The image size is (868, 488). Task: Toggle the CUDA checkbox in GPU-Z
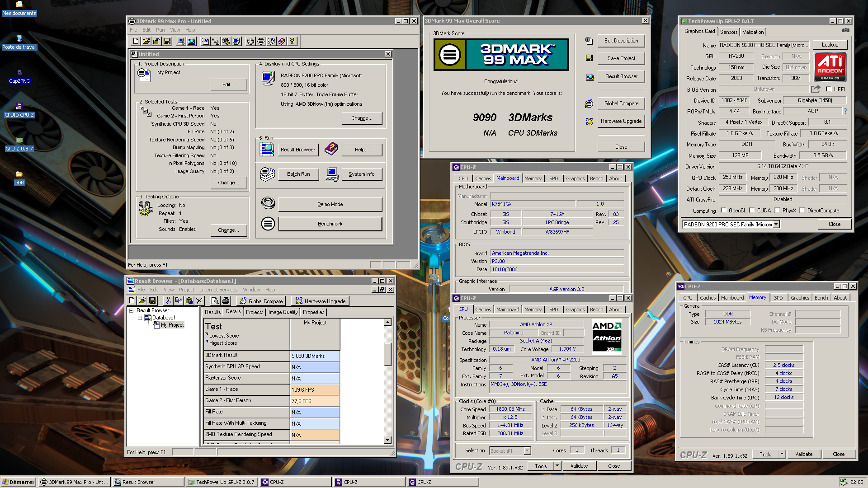point(752,211)
